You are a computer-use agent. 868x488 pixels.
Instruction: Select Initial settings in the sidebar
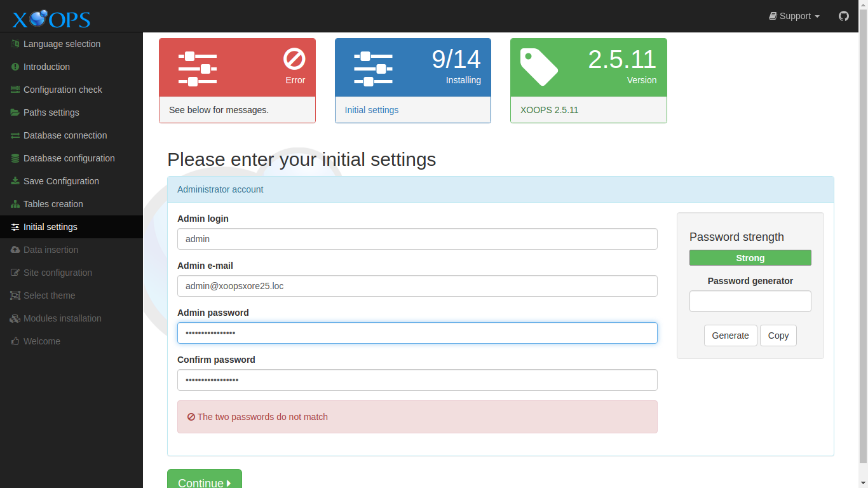pos(50,227)
